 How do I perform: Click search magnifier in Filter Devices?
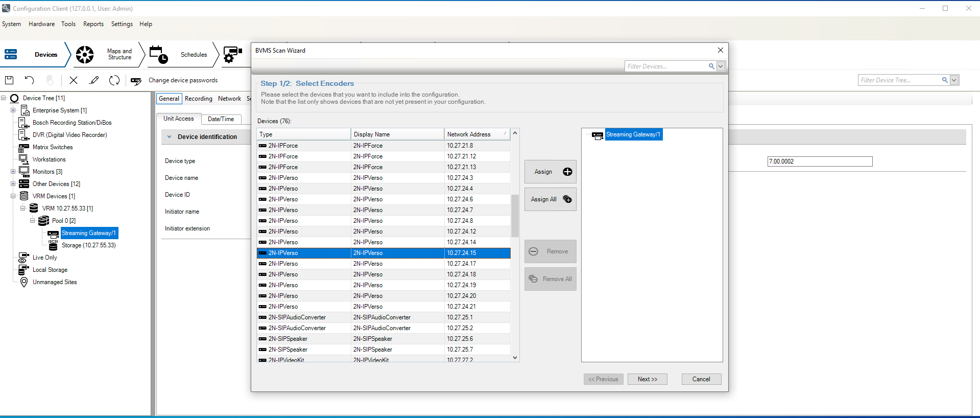click(711, 66)
